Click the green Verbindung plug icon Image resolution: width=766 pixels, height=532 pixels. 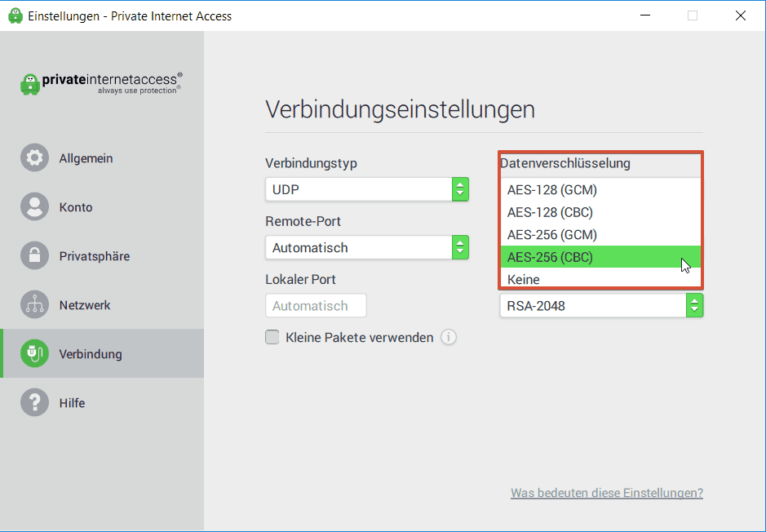click(x=35, y=353)
